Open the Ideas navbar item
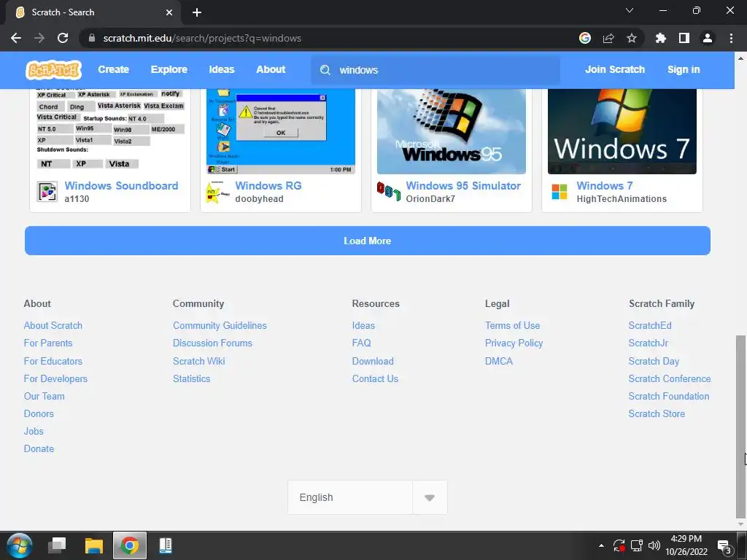 point(222,69)
